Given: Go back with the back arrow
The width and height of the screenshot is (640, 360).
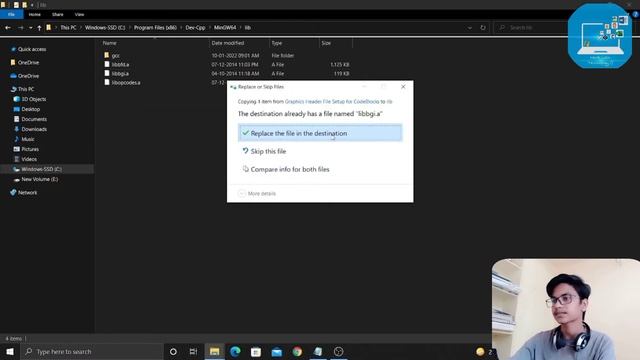Looking at the screenshot, I should 8,28.
